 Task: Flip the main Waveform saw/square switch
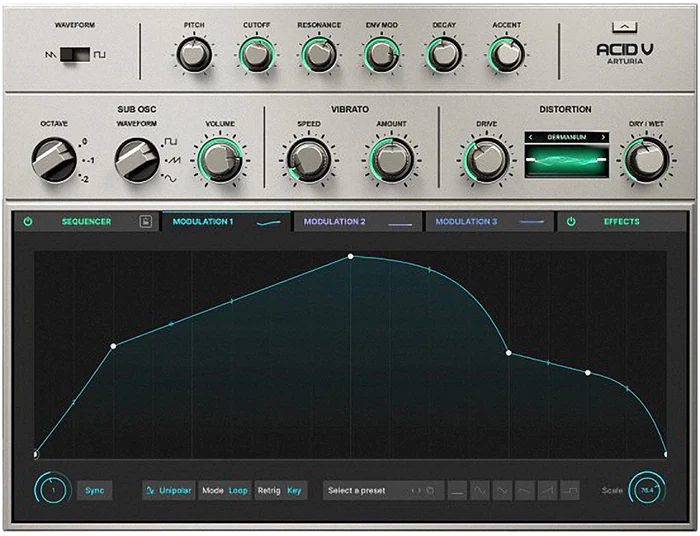click(75, 54)
